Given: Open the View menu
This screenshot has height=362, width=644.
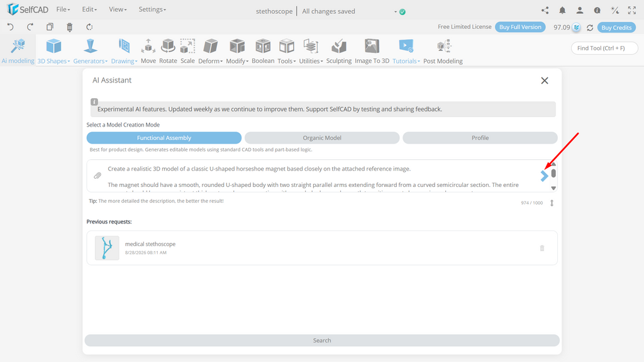Looking at the screenshot, I should 118,9.
